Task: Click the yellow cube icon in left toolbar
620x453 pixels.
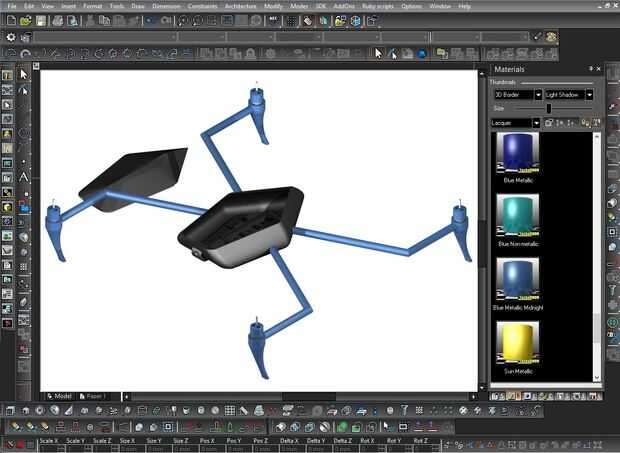Action: (7, 207)
